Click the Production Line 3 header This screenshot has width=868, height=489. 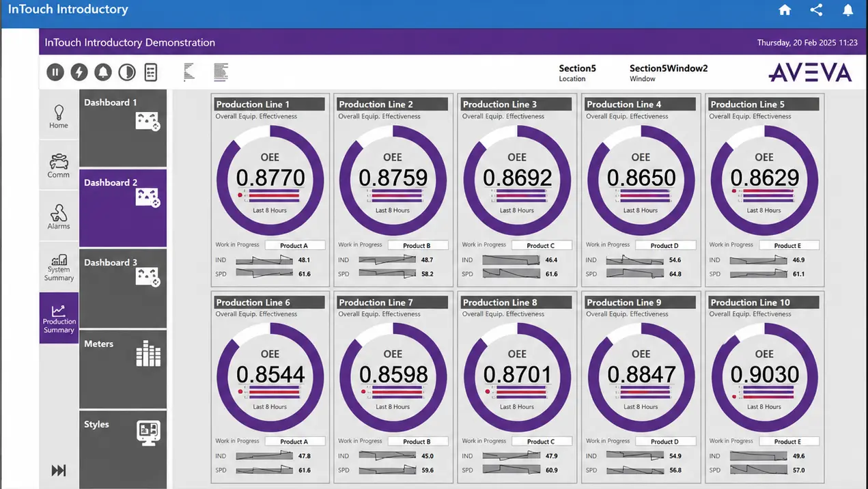(517, 104)
